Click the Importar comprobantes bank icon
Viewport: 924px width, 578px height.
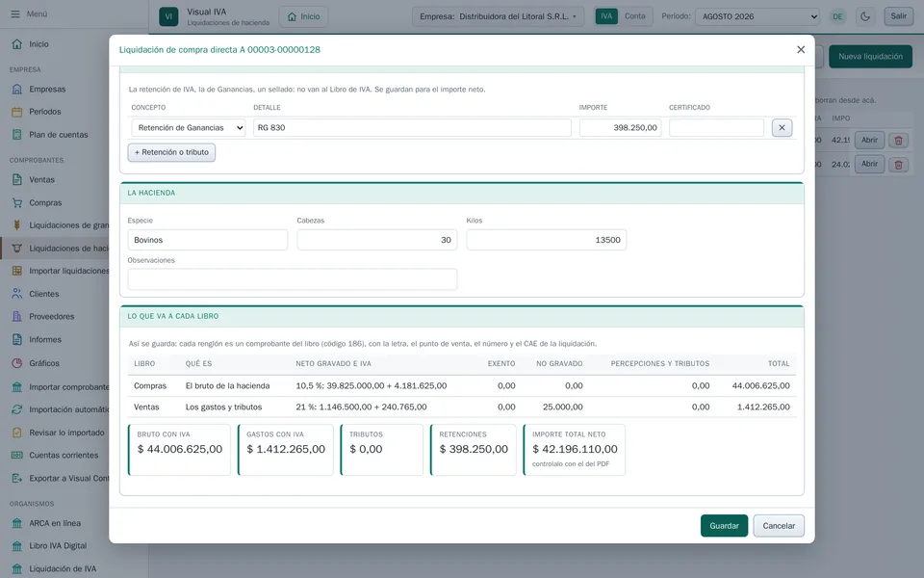pyautogui.click(x=17, y=387)
